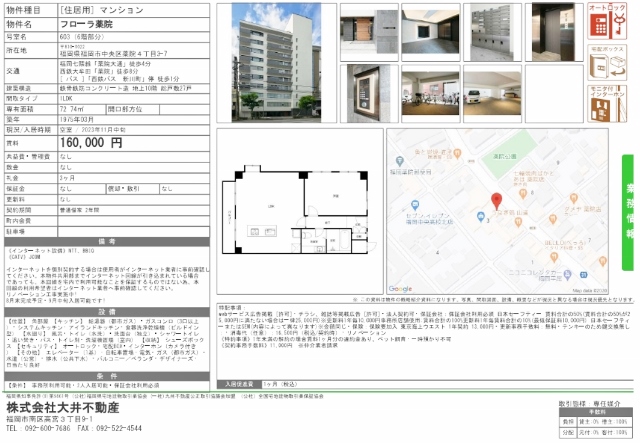Click the Seven-Eleven store pin on map
This screenshot has width=640, height=443.
(x=415, y=205)
